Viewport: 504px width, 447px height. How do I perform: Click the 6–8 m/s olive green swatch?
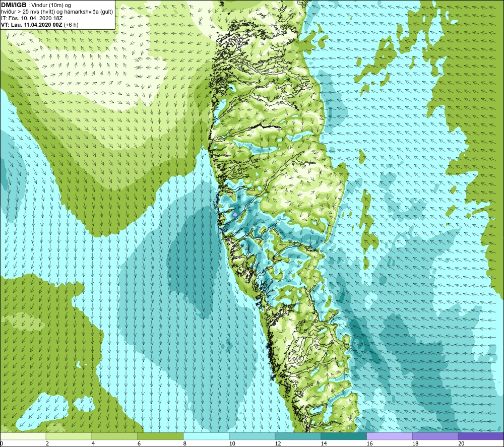tap(160, 436)
